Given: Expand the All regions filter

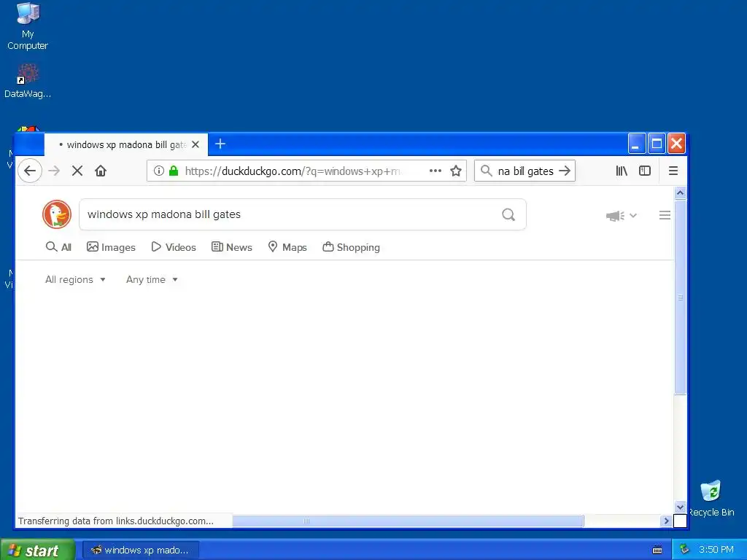Looking at the screenshot, I should coord(75,279).
